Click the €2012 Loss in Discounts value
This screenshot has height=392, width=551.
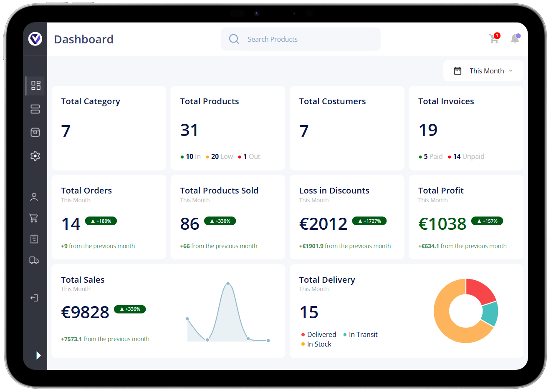324,224
